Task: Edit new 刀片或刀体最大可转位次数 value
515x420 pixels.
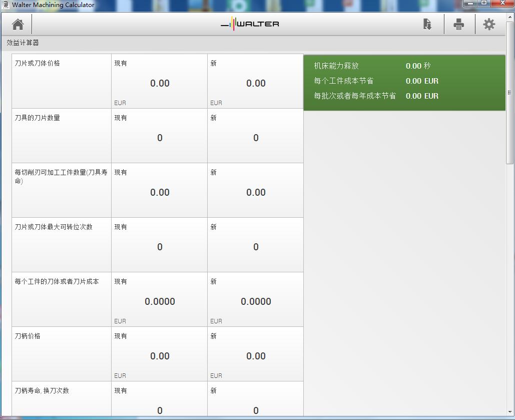Action: pos(256,247)
